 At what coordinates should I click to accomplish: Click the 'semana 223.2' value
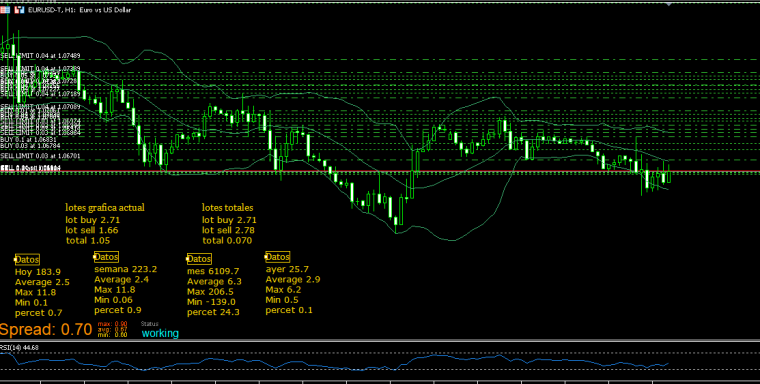(x=126, y=269)
